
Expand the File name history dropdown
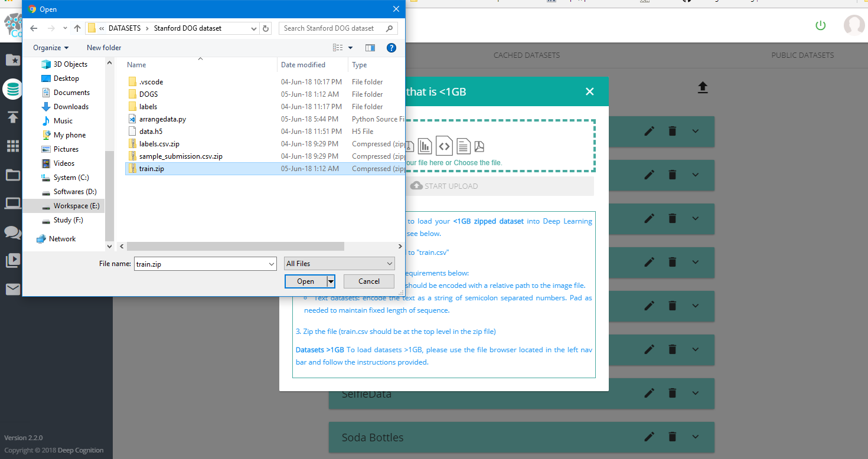[272, 264]
